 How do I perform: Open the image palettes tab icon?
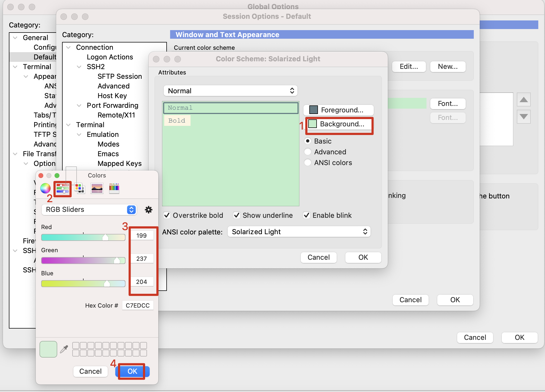point(97,188)
